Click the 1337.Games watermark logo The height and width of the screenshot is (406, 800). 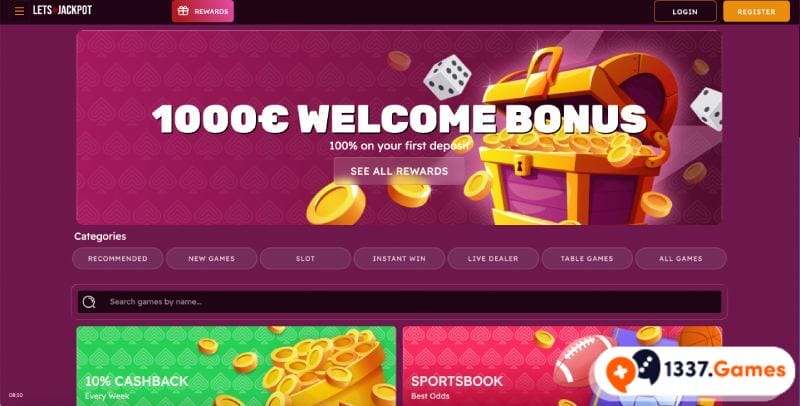(x=694, y=372)
